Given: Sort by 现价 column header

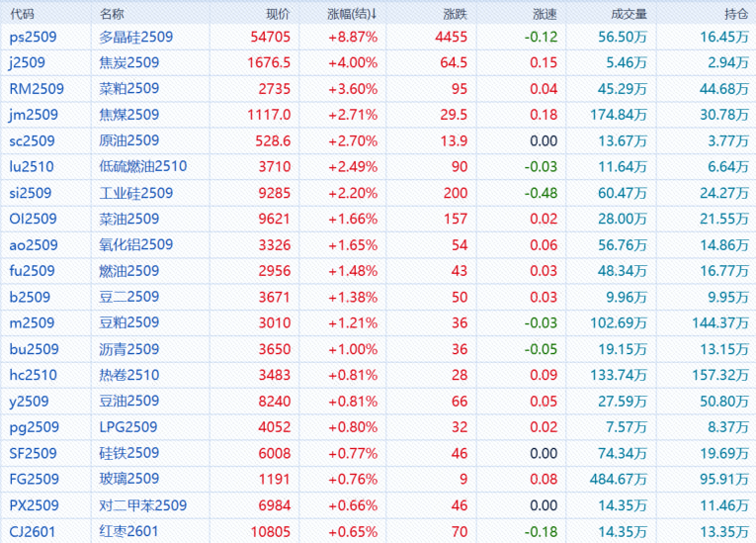Looking at the screenshot, I should click(279, 15).
